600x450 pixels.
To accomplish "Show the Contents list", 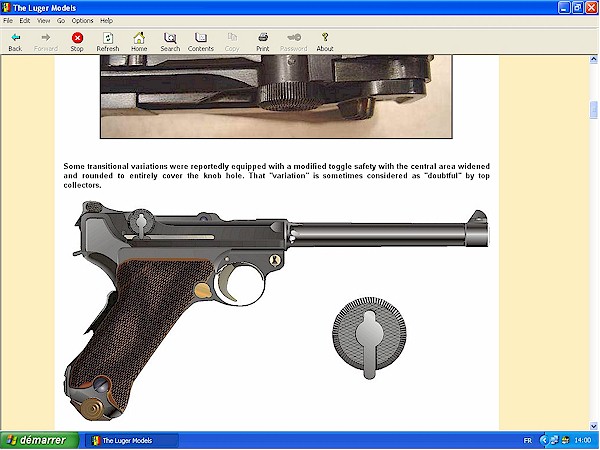I will 201,42.
